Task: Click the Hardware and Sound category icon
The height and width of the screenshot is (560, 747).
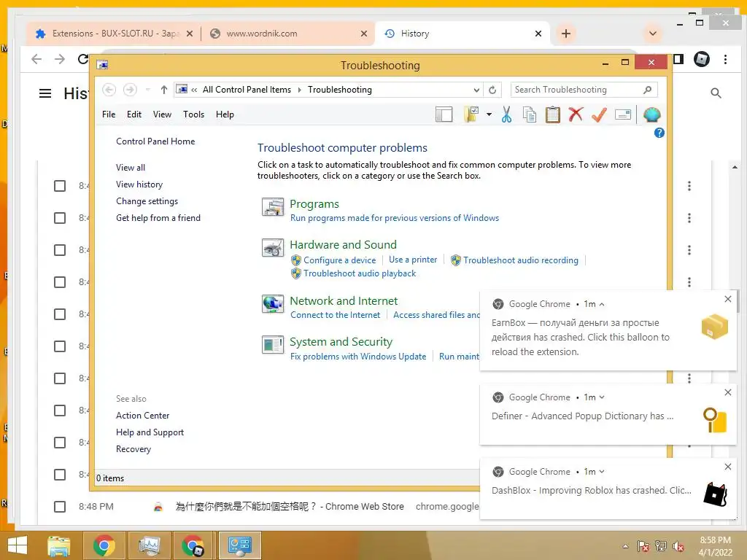Action: pyautogui.click(x=273, y=248)
